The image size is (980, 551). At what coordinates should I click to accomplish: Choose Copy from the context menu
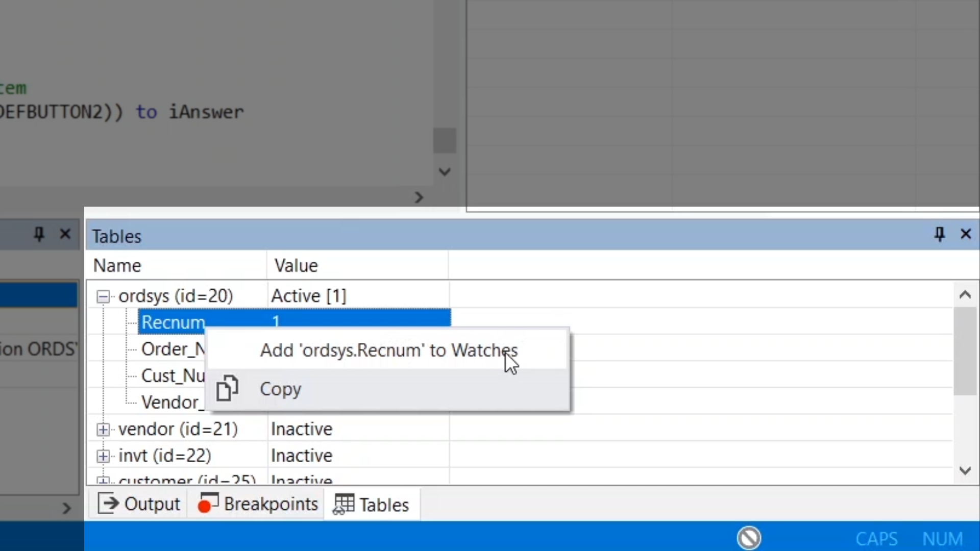tap(281, 389)
